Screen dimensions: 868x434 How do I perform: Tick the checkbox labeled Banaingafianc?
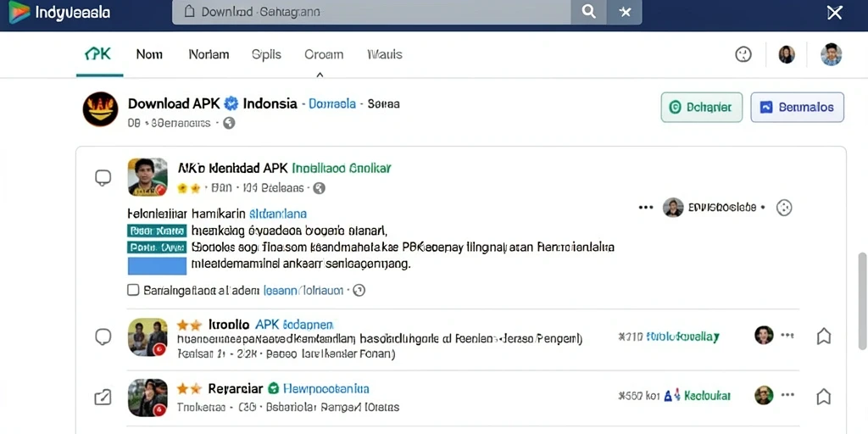[133, 290]
